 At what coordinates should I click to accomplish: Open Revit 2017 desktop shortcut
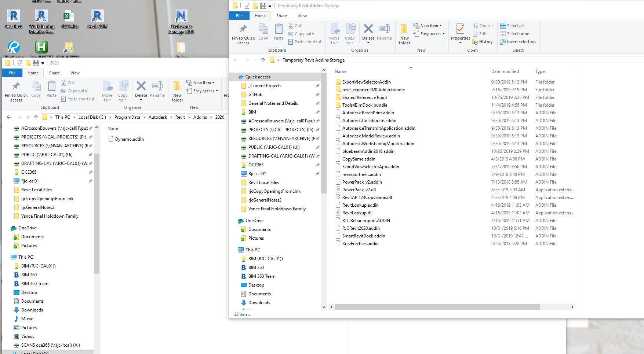(x=97, y=19)
